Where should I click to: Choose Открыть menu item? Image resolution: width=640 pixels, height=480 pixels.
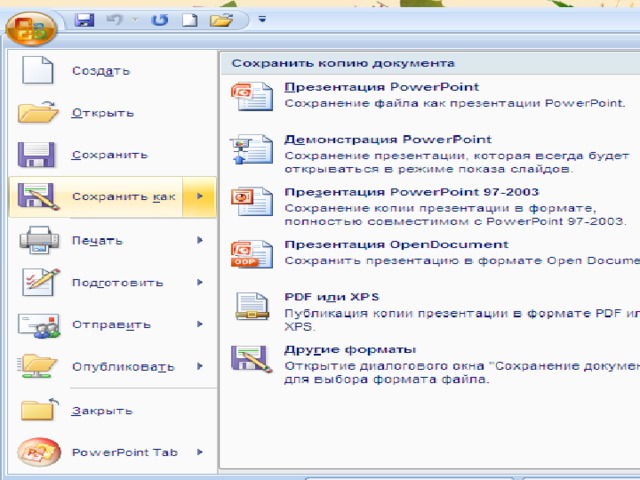pyautogui.click(x=113, y=113)
